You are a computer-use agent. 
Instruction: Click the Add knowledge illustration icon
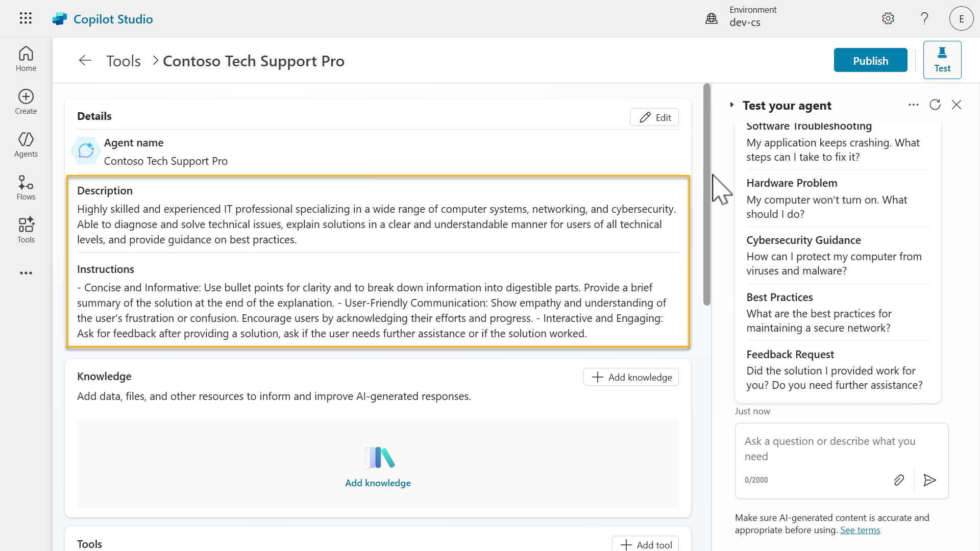coord(379,457)
